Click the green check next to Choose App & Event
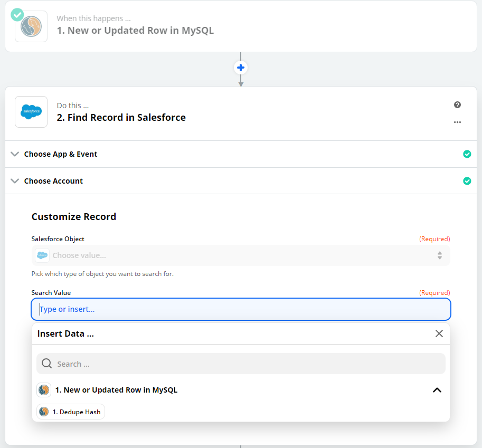 [467, 154]
